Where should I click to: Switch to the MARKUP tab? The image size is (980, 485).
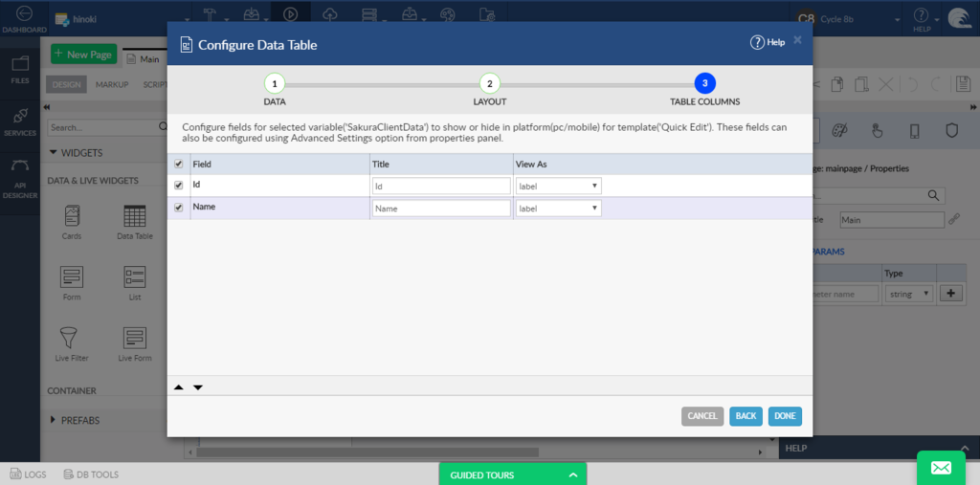coord(112,84)
